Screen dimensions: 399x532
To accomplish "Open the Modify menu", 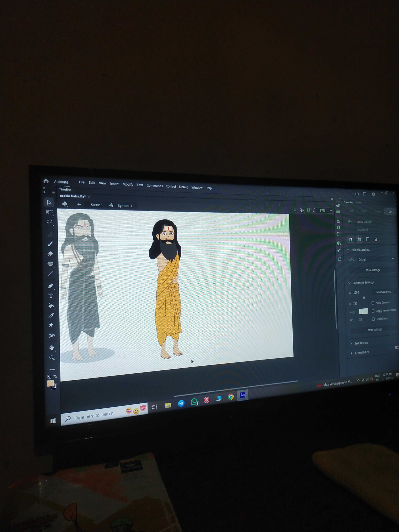I will coord(128,184).
